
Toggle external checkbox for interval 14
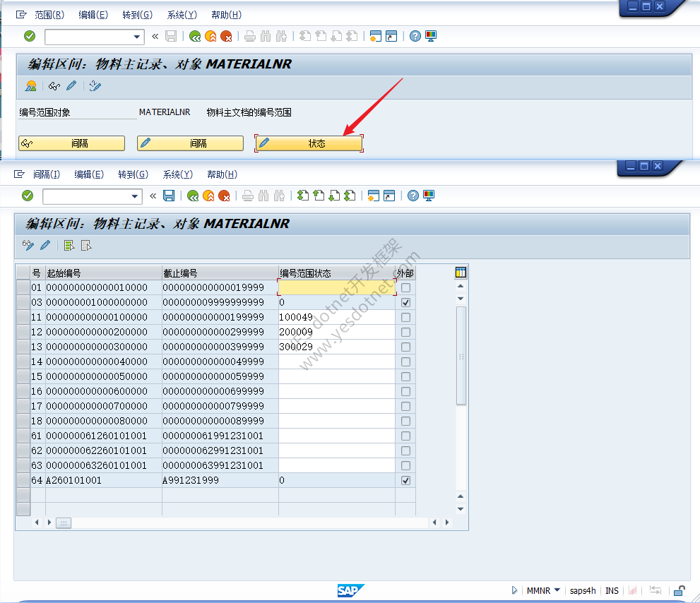tap(406, 362)
